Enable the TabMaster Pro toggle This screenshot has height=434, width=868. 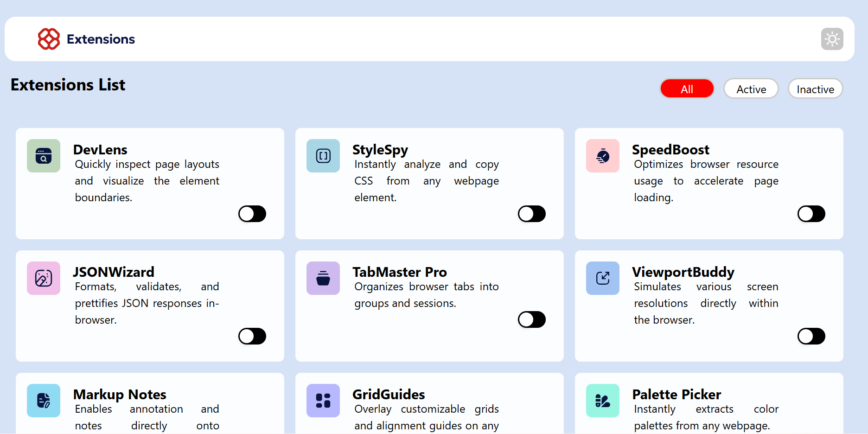click(532, 319)
